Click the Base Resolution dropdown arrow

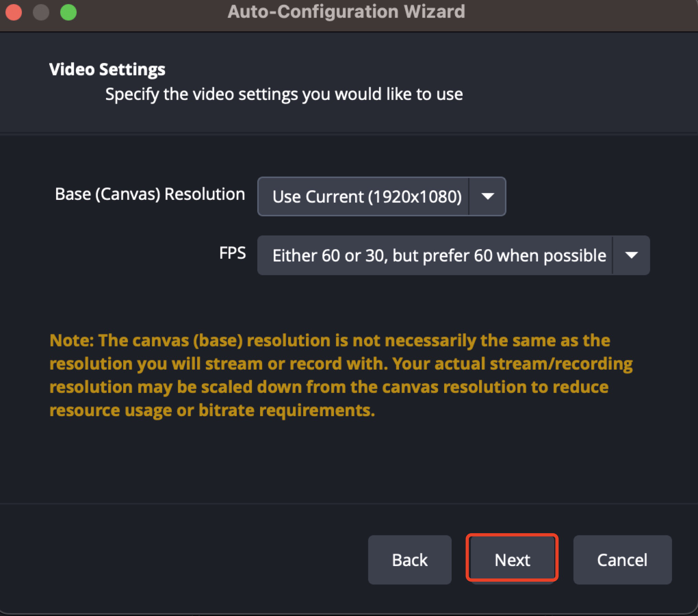487,196
